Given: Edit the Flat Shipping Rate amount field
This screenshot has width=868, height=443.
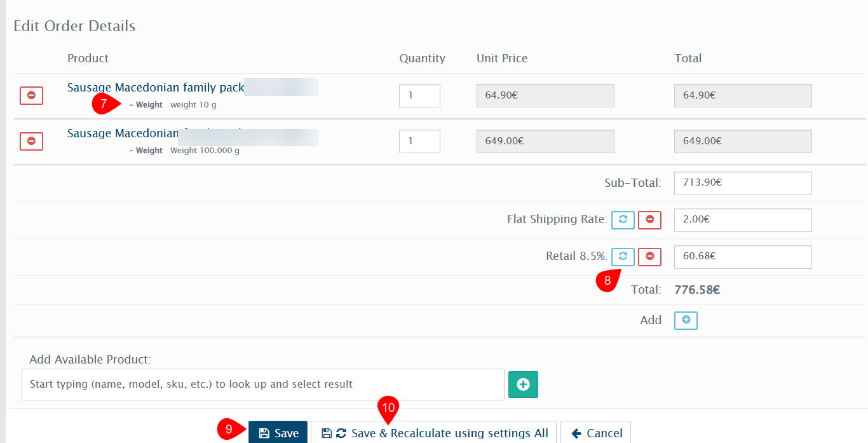Looking at the screenshot, I should 742,220.
